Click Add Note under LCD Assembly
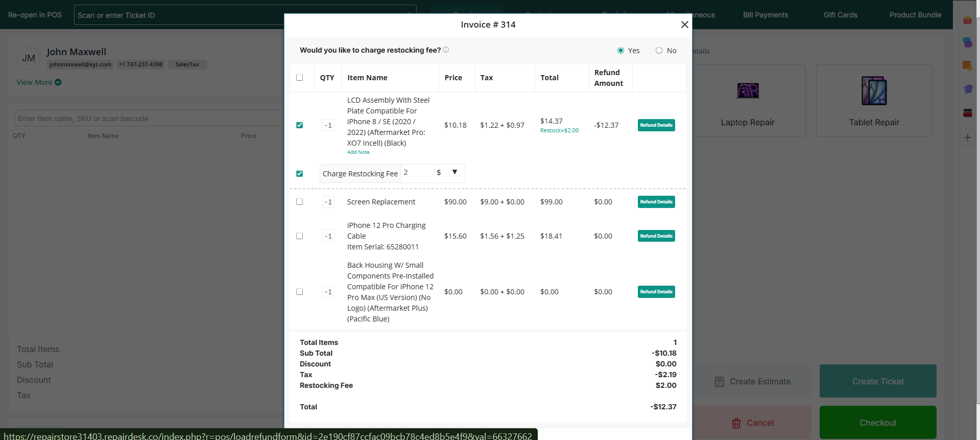This screenshot has height=440, width=980. click(358, 152)
